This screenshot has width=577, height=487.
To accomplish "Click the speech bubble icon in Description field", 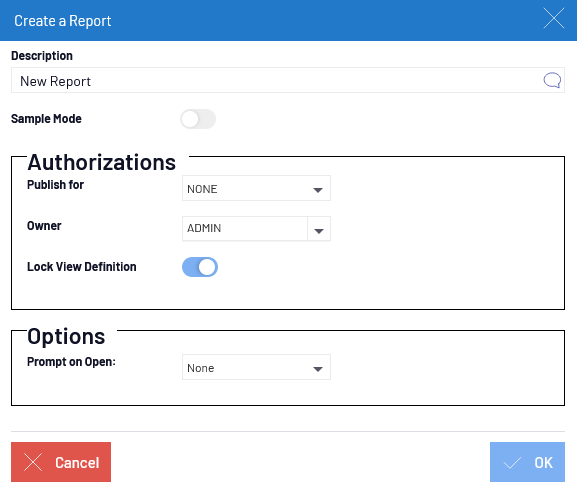I will pyautogui.click(x=552, y=80).
